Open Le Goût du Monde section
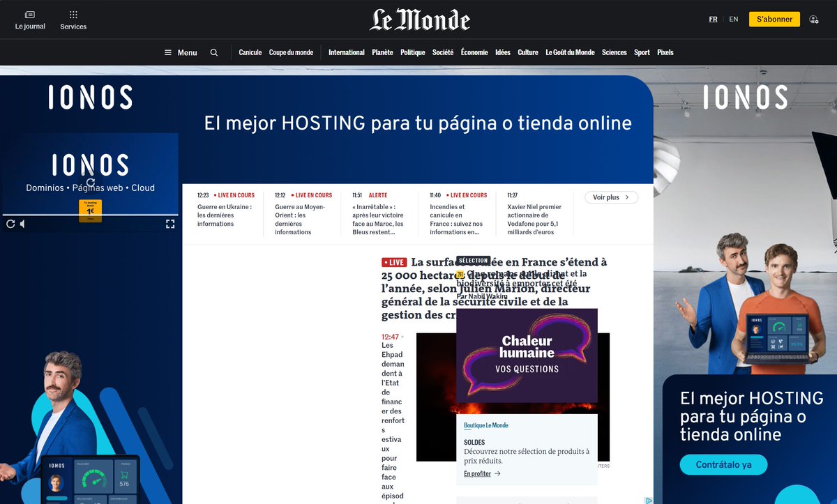 click(x=570, y=52)
